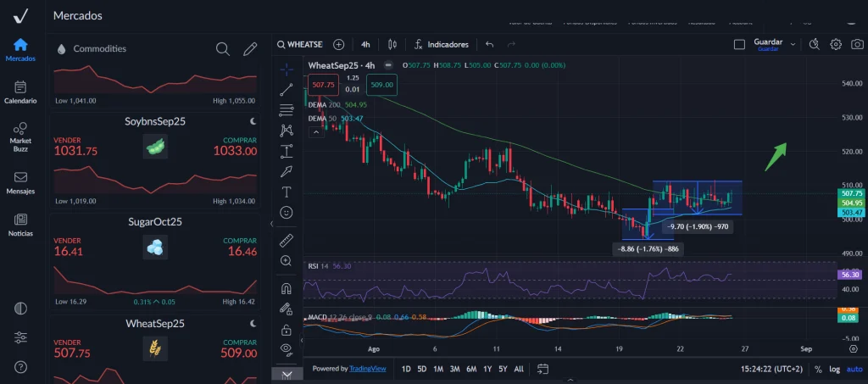The width and height of the screenshot is (868, 384).
Task: Expand the Guardar layout dropdown arrow
Action: coord(793,44)
